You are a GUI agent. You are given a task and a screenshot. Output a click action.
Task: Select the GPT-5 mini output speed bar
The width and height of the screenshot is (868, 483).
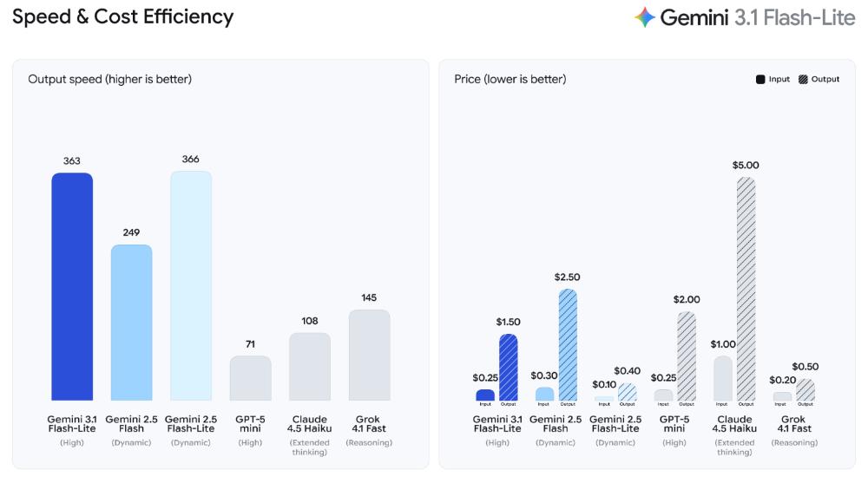pos(250,378)
